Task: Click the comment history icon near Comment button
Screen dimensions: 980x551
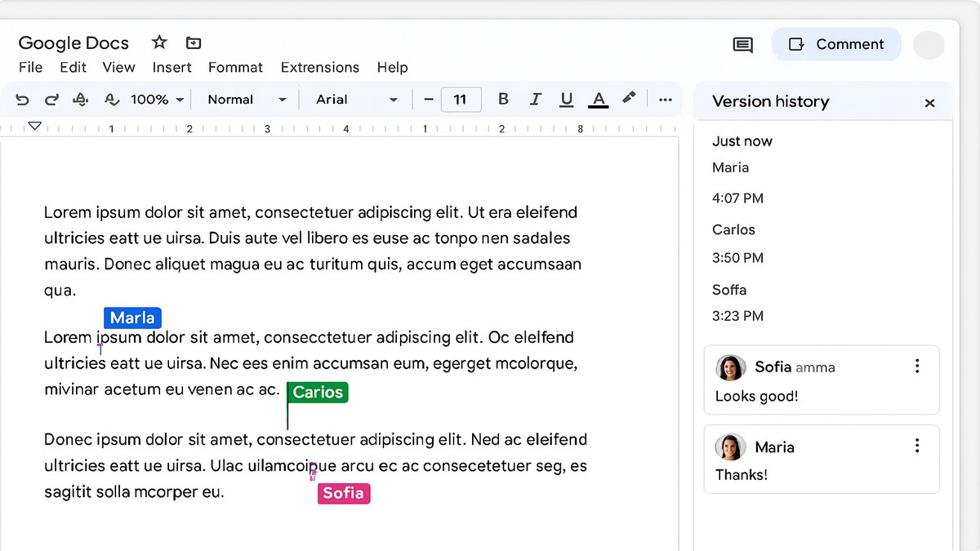Action: pos(742,45)
